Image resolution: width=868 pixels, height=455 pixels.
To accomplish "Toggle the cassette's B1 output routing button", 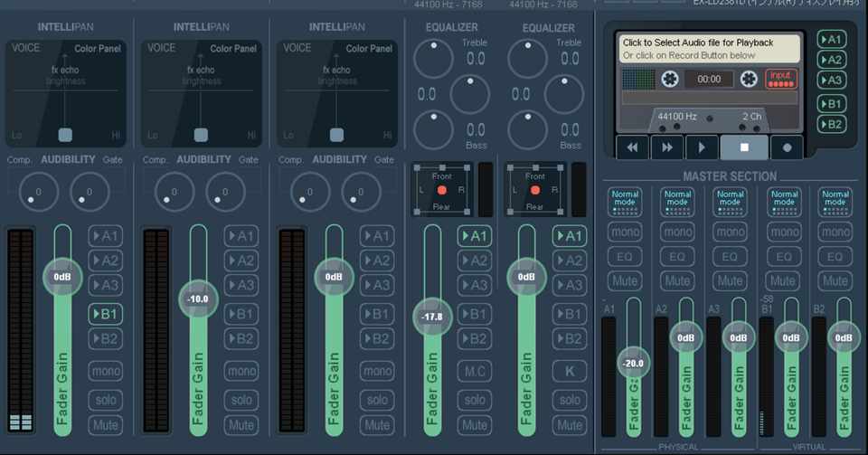I will click(x=832, y=103).
